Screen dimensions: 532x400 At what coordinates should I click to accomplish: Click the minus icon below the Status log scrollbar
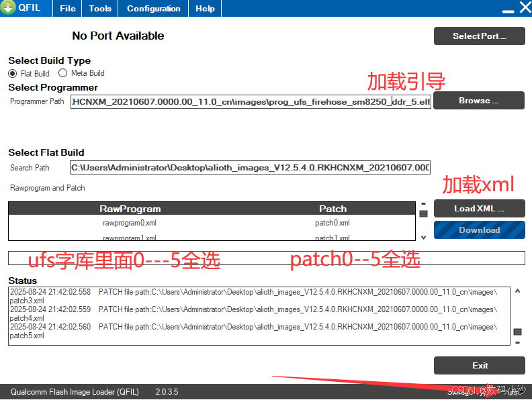517,343
